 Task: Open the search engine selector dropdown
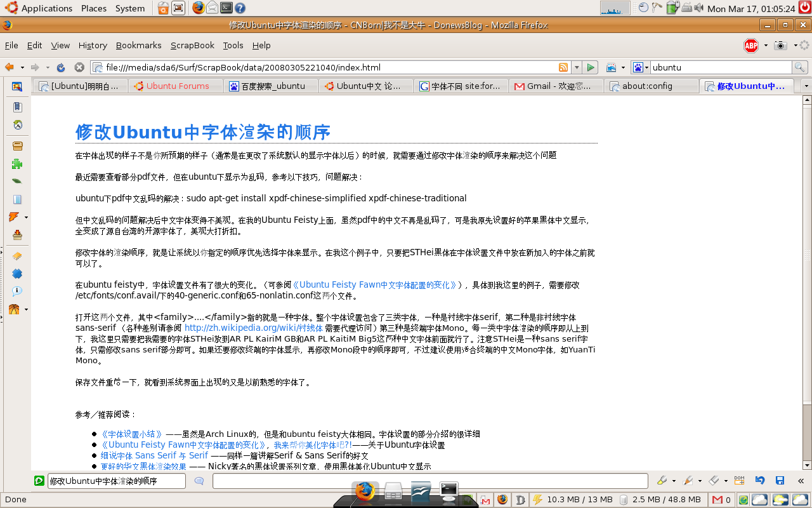(641, 67)
